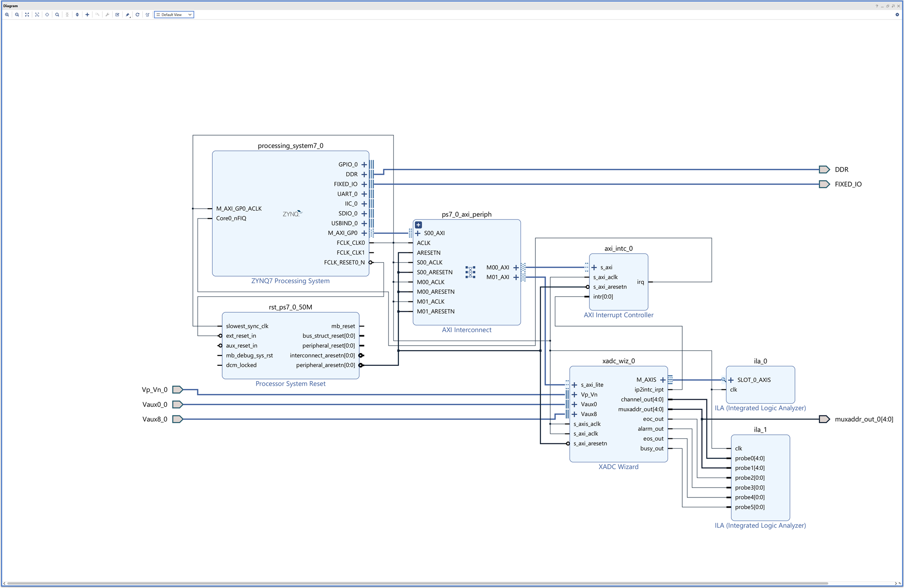Open the Default View dropdown
Viewport: 904px width, 588px height.
click(x=174, y=14)
